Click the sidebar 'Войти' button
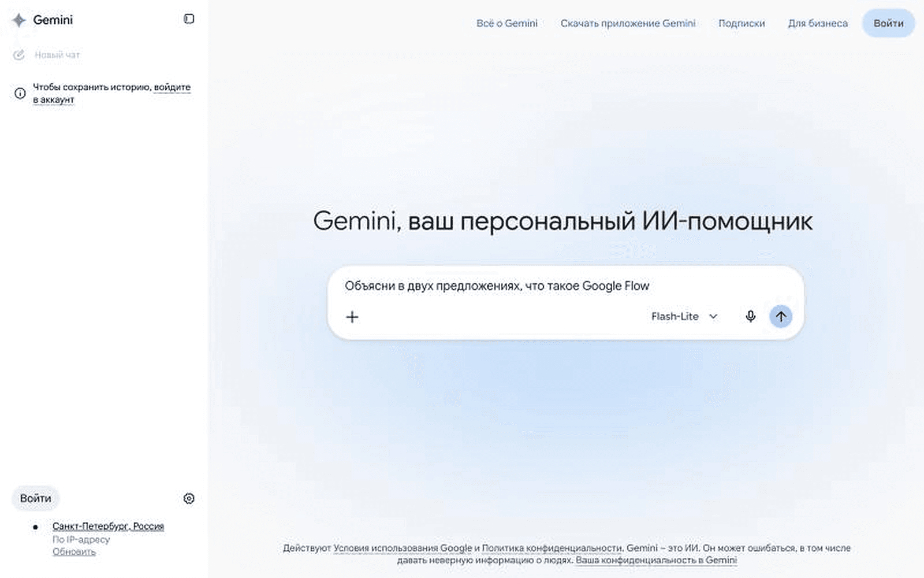Viewport: 924px width, 578px height. (x=36, y=498)
